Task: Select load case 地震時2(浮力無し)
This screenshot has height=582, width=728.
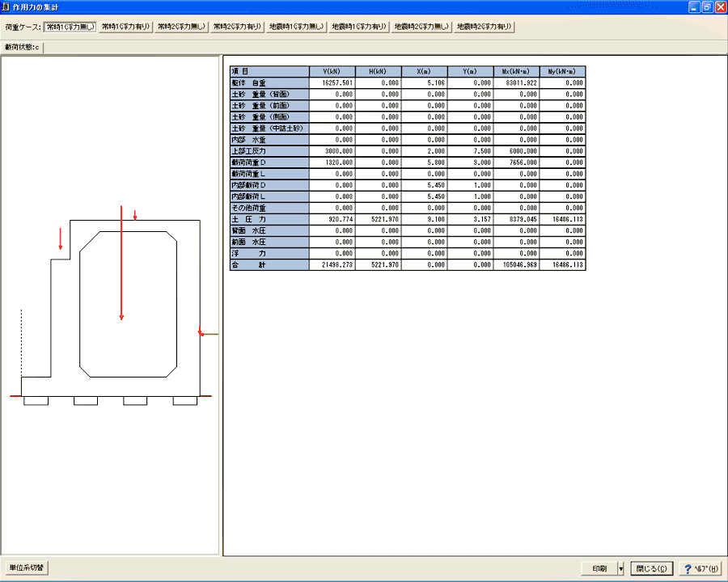Action: (x=421, y=27)
